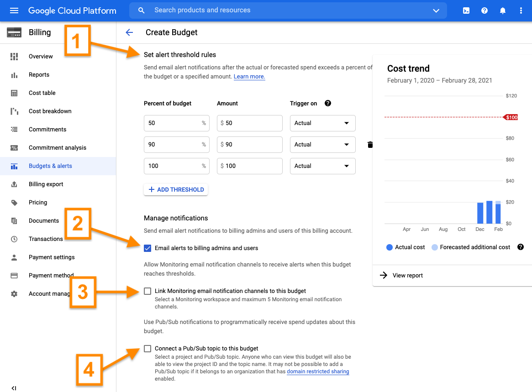
Task: Edit the $ 90 amount field
Action: 250,145
